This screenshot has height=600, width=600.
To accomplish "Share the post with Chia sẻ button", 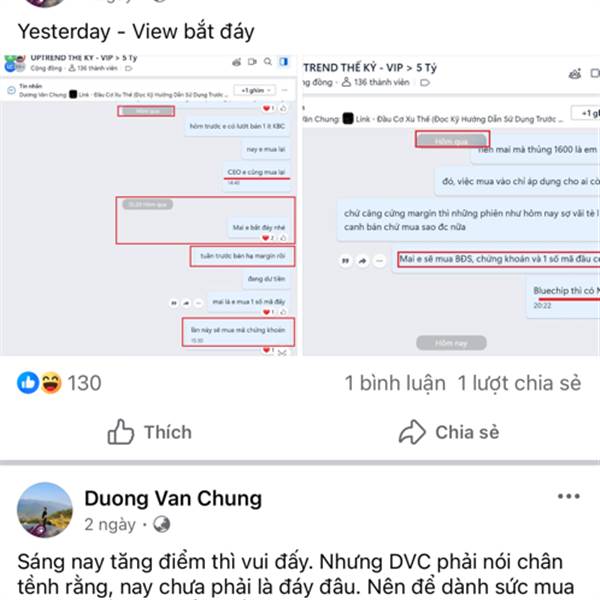I will (449, 432).
